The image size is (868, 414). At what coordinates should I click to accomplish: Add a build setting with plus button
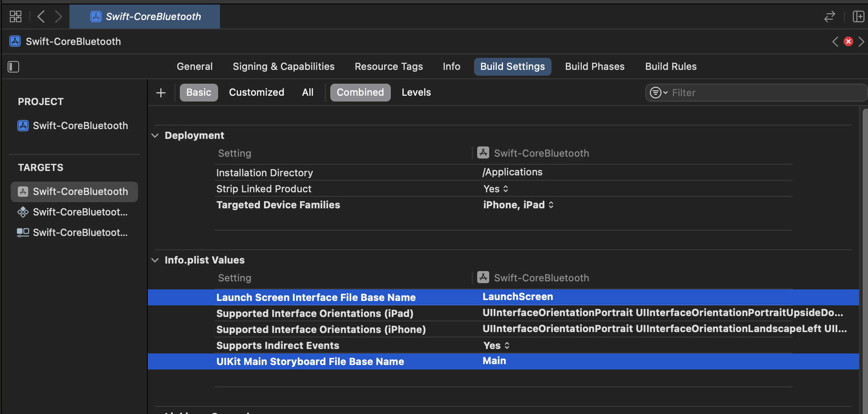pos(161,93)
